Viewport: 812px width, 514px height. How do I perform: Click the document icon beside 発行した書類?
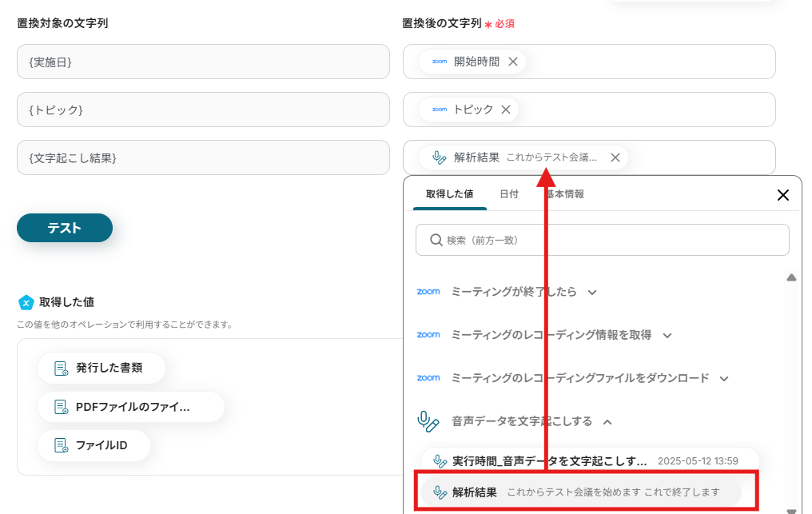point(61,369)
